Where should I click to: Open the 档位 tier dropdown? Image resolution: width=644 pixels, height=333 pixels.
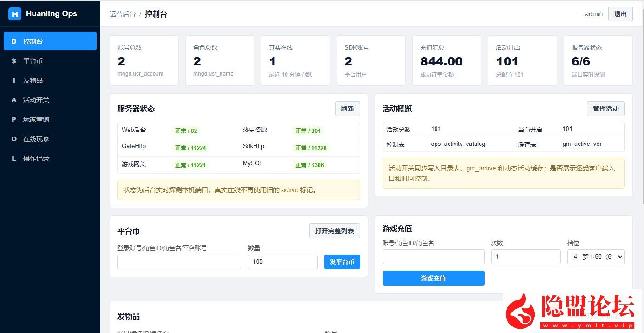pyautogui.click(x=596, y=257)
